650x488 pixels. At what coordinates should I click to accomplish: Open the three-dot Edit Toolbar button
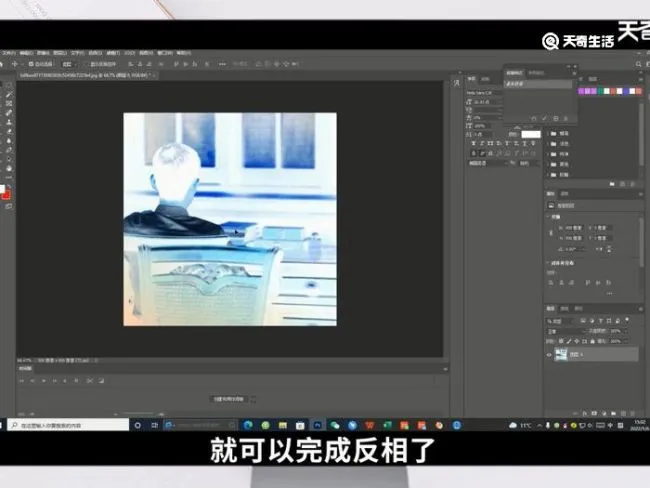point(9,177)
